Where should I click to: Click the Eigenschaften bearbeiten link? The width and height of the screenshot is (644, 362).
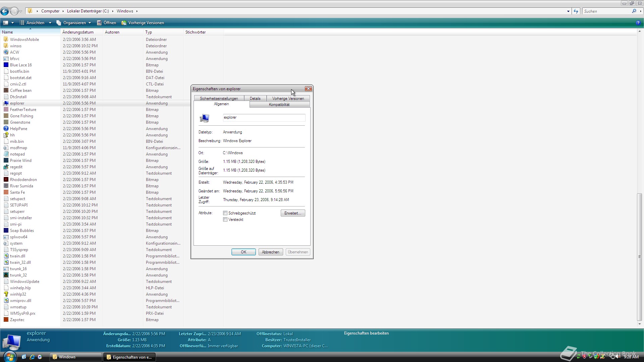[x=366, y=333]
